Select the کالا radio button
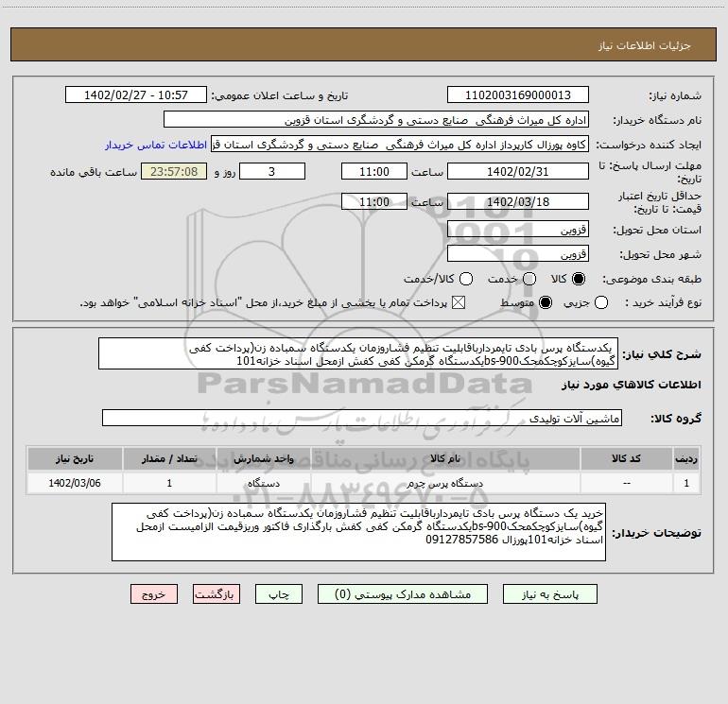 [579, 279]
